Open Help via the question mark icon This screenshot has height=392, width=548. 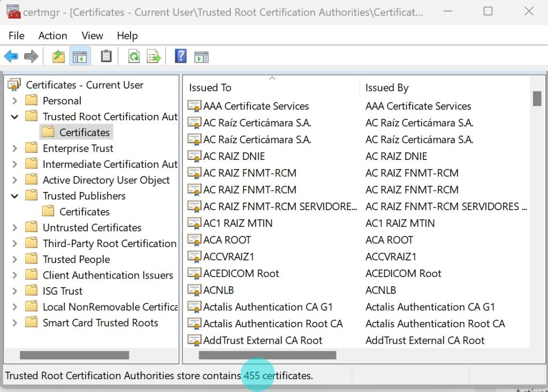tap(180, 56)
